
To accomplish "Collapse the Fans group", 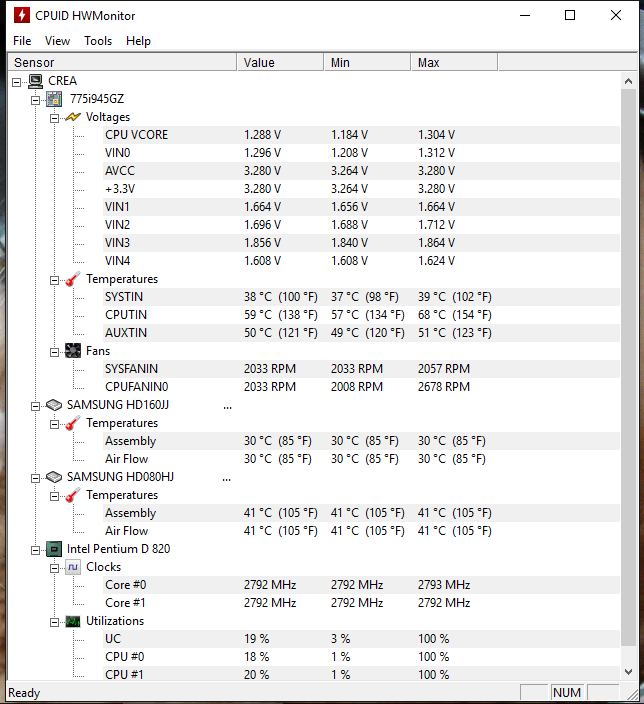I will [54, 352].
